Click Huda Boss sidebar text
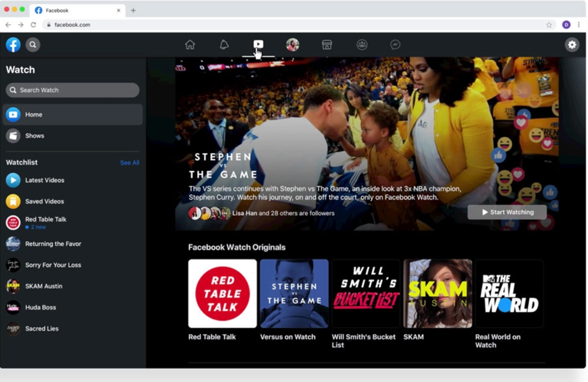This screenshot has width=588, height=382. tap(41, 307)
